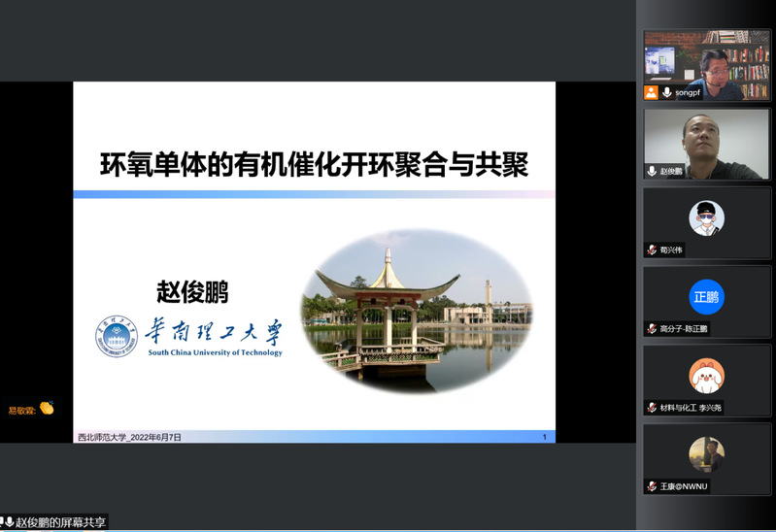The width and height of the screenshot is (776, 532).
Task: Click the slide footer 西北师范大学_2022年6月7日
Action: pos(129,438)
